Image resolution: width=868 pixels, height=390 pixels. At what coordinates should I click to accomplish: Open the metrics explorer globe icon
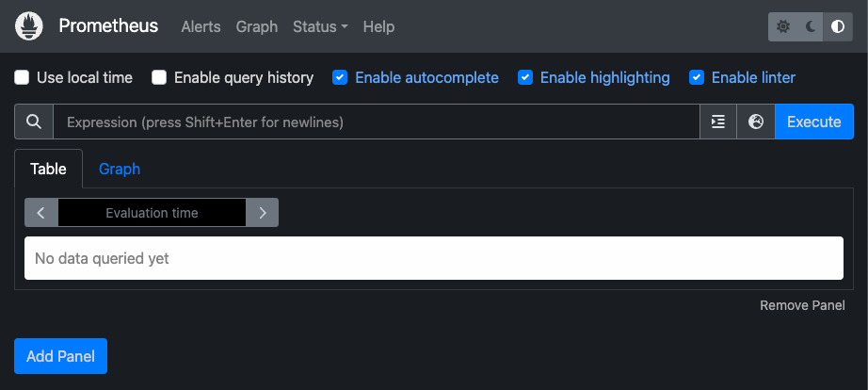755,122
